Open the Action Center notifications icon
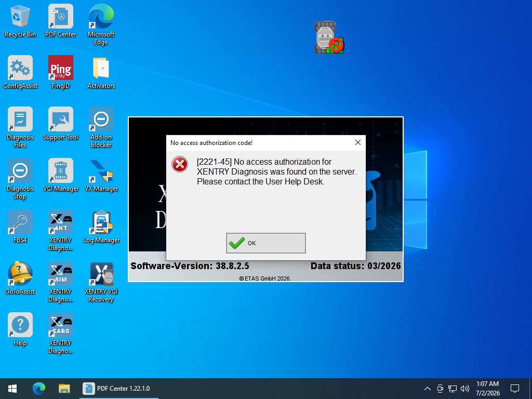 click(515, 389)
